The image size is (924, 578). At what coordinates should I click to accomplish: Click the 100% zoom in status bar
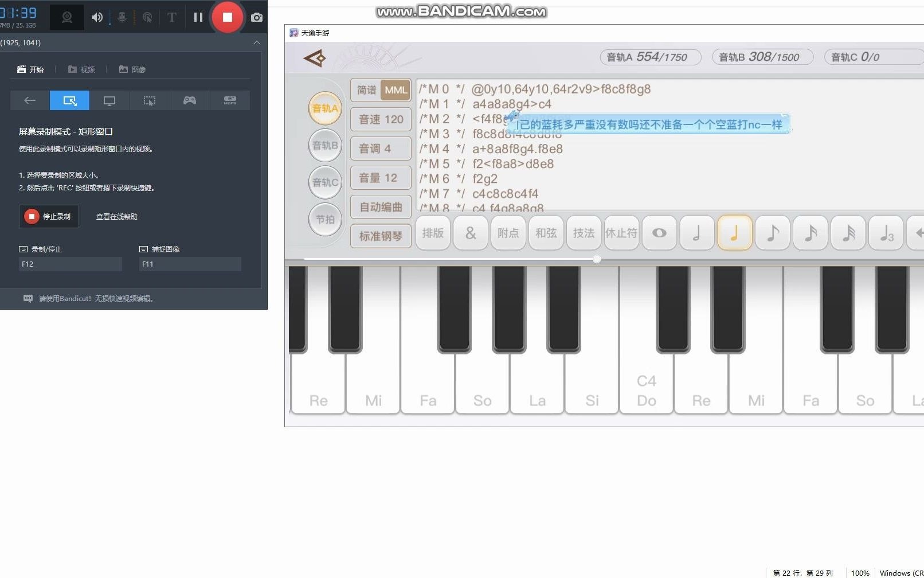[860, 573]
